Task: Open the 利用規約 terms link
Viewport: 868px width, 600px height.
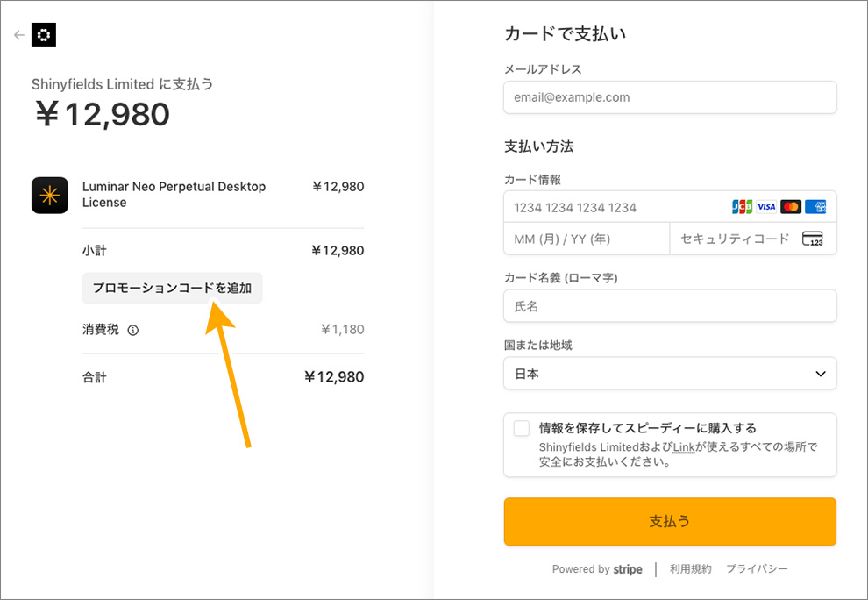Action: (x=691, y=569)
